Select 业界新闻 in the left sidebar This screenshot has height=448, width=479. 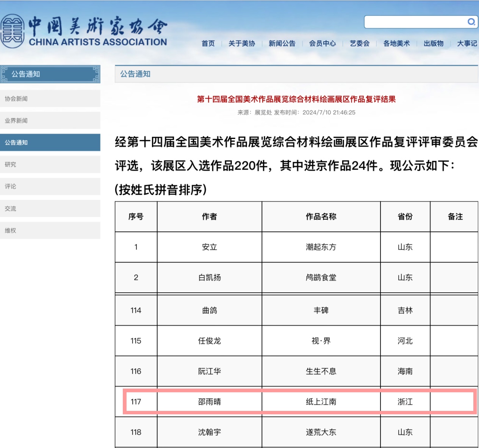16,121
